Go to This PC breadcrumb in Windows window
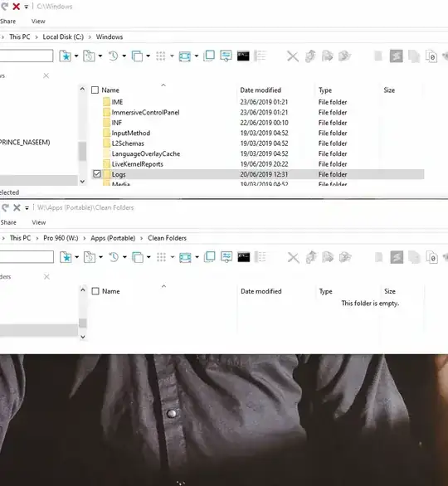This screenshot has width=448, height=486. pos(20,36)
